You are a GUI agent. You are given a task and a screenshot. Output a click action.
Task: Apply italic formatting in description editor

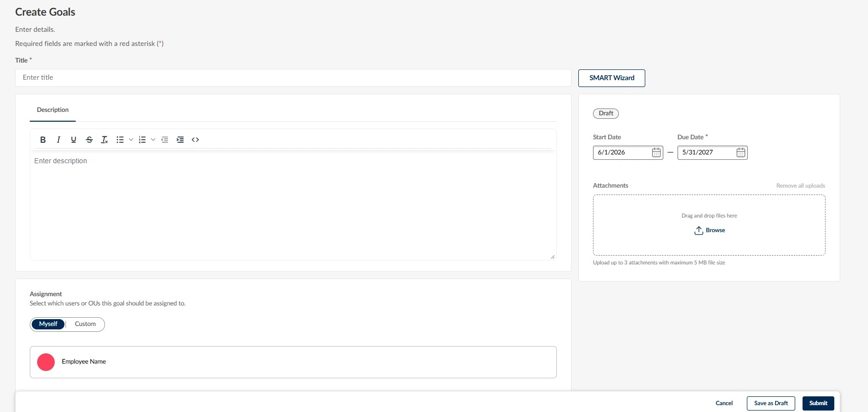click(59, 140)
